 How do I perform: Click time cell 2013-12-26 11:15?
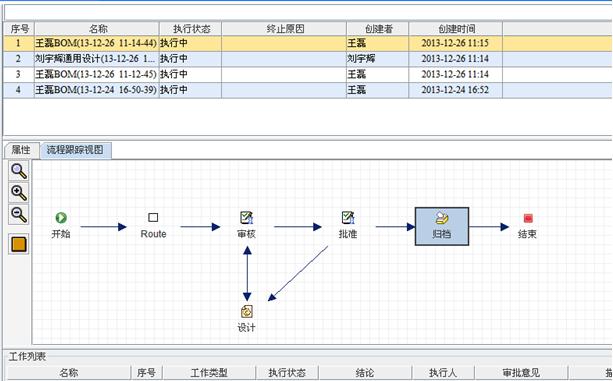tap(455, 43)
